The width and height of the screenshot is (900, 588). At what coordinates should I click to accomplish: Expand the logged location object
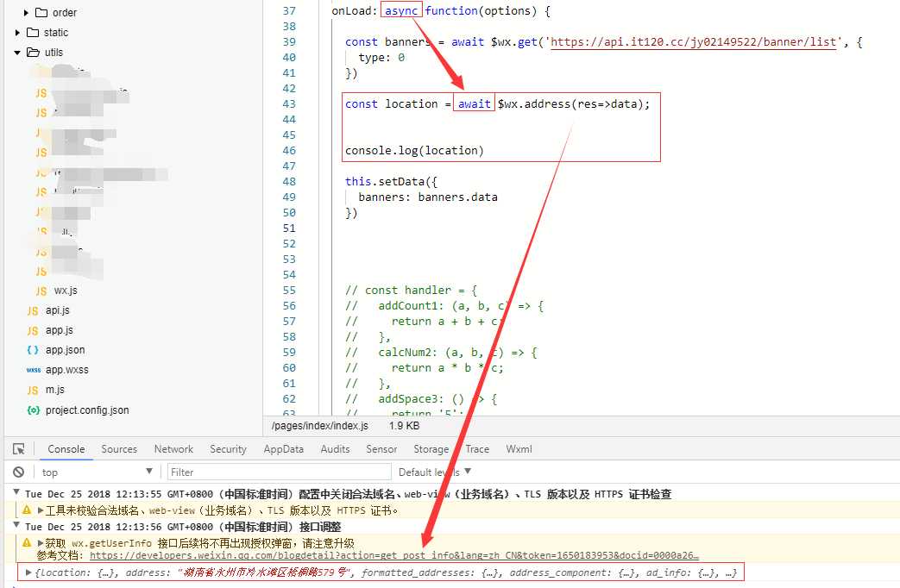(x=28, y=572)
